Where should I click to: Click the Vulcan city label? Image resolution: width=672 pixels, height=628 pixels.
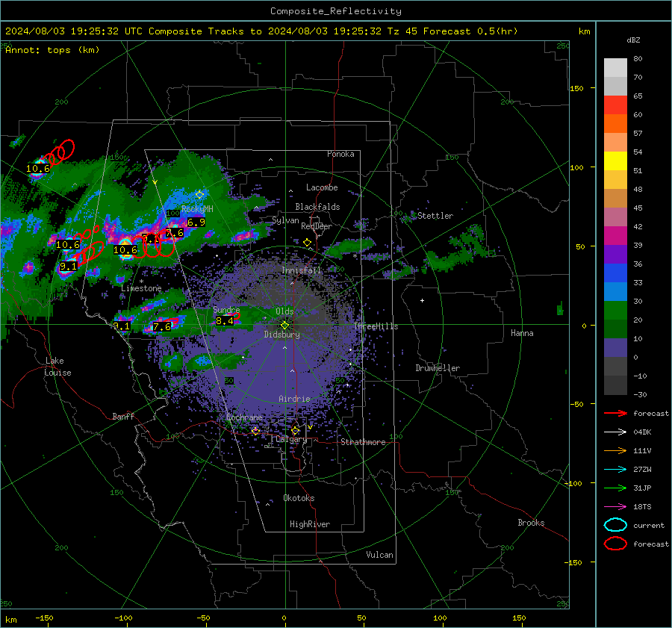point(380,555)
